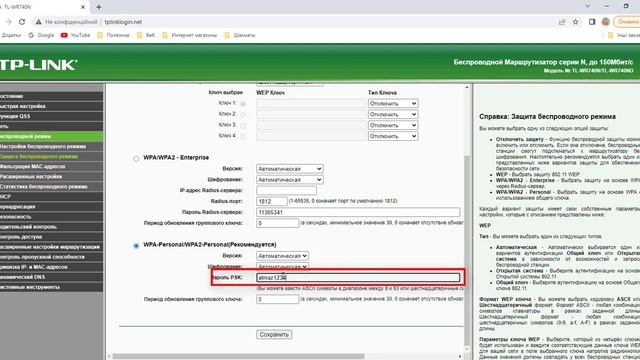The width and height of the screenshot is (640, 360).
Task: Open Статистика беспроводного режима submenu
Action: [x=51, y=187]
